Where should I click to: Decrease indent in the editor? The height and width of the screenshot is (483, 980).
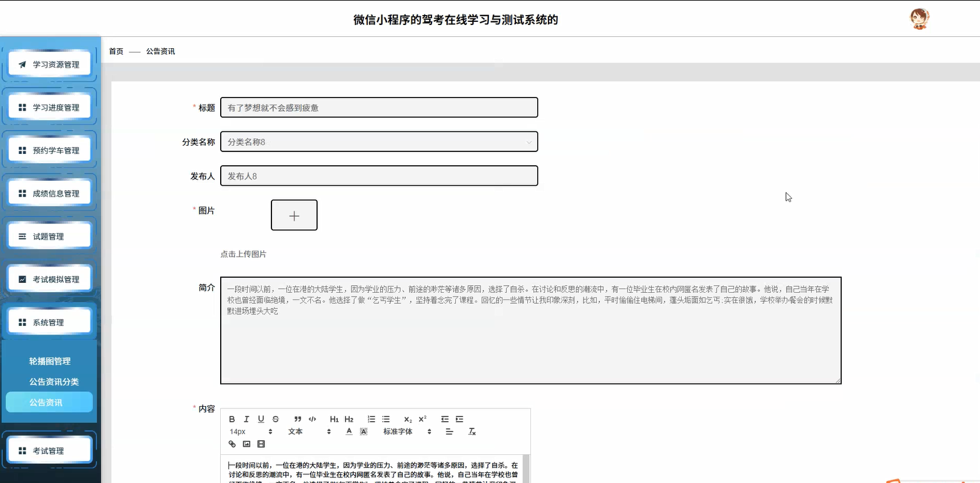click(445, 419)
